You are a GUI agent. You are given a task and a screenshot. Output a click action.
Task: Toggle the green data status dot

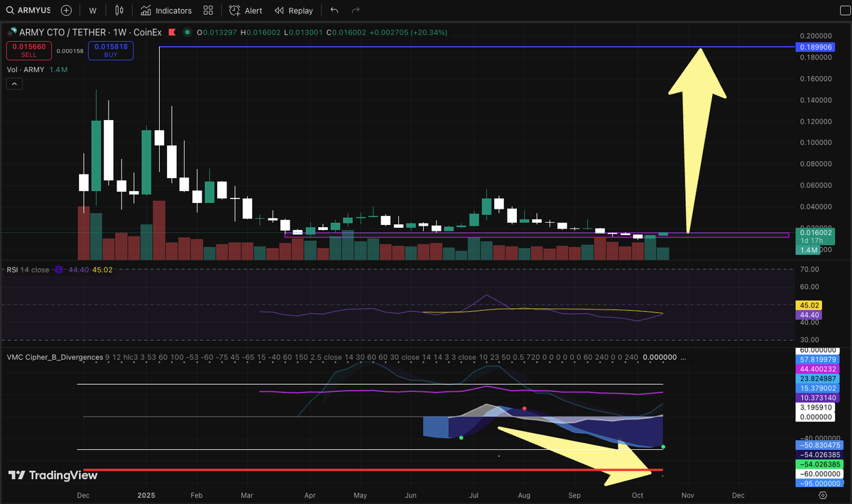coord(187,32)
